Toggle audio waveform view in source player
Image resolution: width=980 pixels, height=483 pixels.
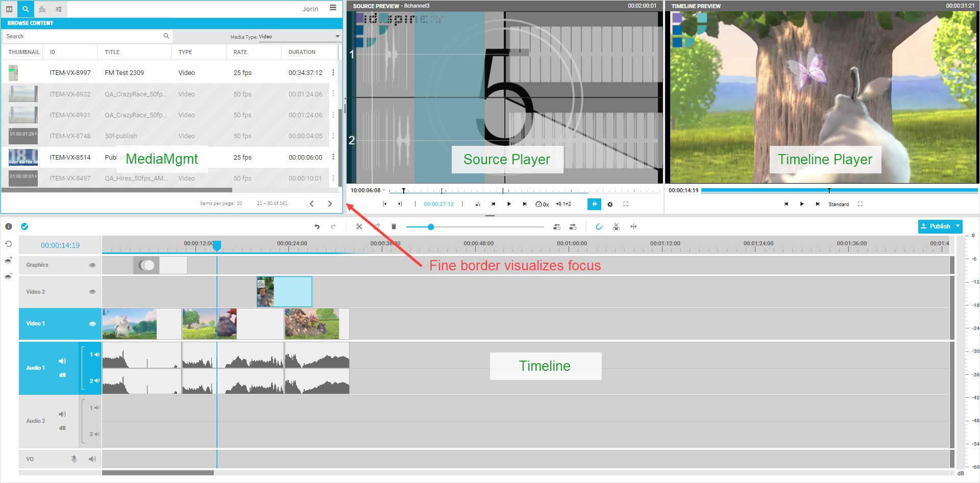tap(594, 204)
